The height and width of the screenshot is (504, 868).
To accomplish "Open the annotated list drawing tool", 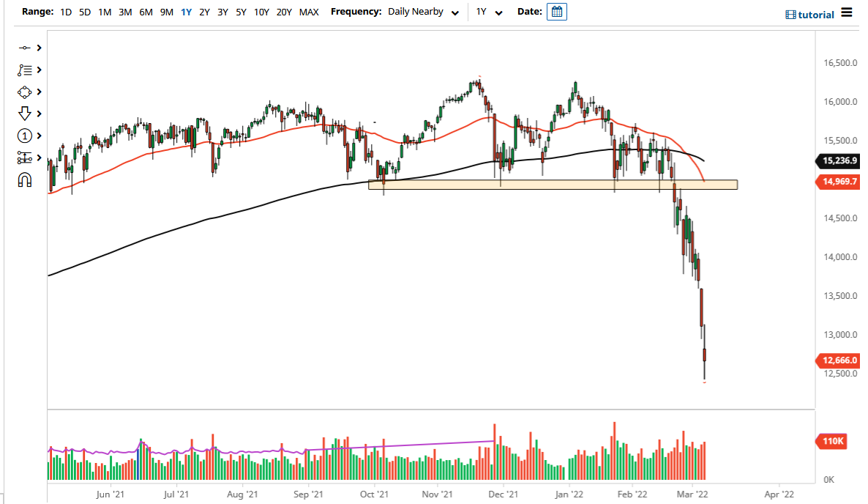I will pyautogui.click(x=24, y=70).
